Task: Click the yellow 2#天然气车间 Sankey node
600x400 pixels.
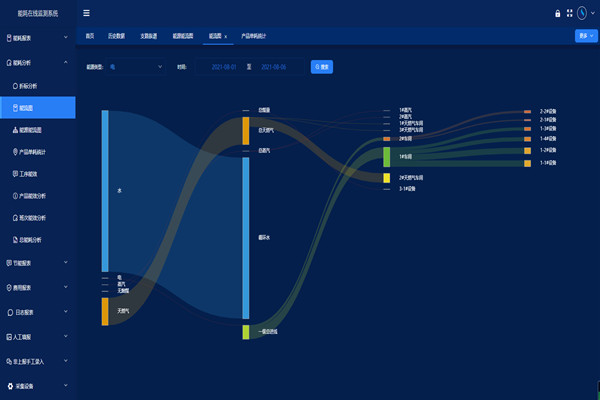Action: [x=386, y=177]
